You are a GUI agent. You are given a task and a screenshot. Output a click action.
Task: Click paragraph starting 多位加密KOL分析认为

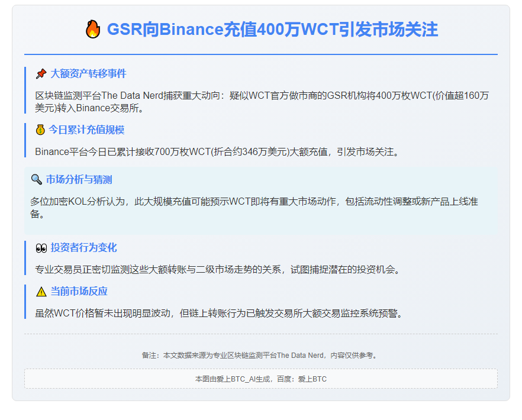coord(254,208)
